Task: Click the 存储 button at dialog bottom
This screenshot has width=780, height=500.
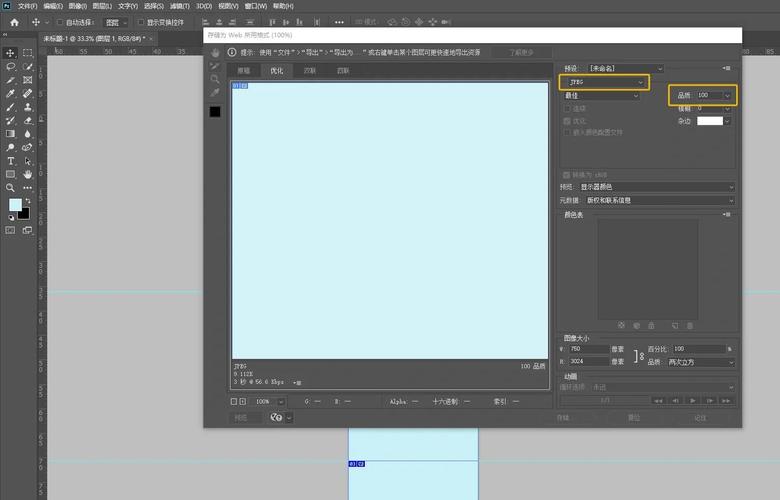Action: (563, 418)
